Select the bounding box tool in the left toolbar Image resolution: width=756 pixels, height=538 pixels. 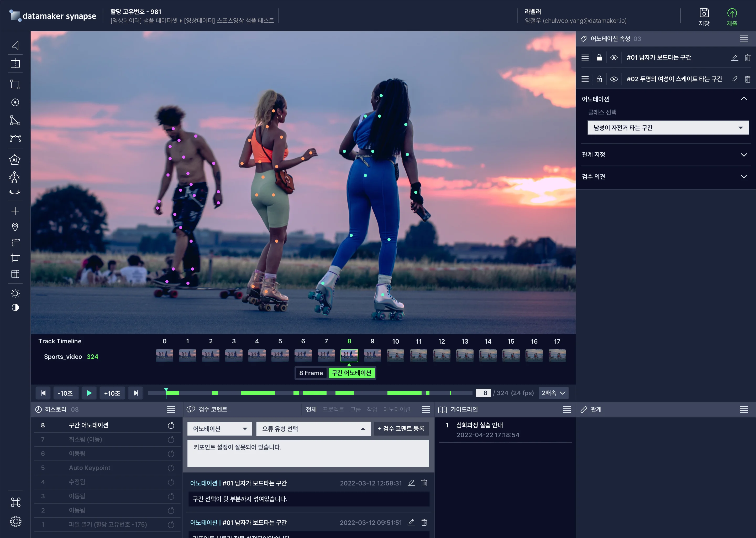(15, 84)
